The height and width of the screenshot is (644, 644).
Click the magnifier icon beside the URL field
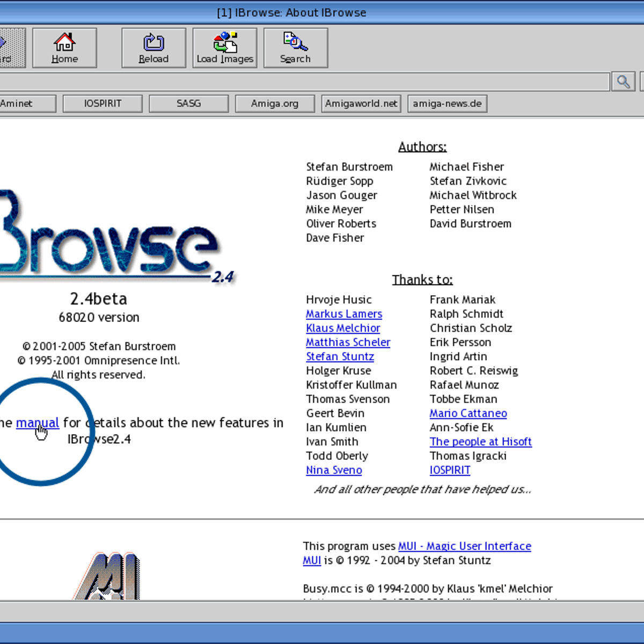(x=623, y=82)
